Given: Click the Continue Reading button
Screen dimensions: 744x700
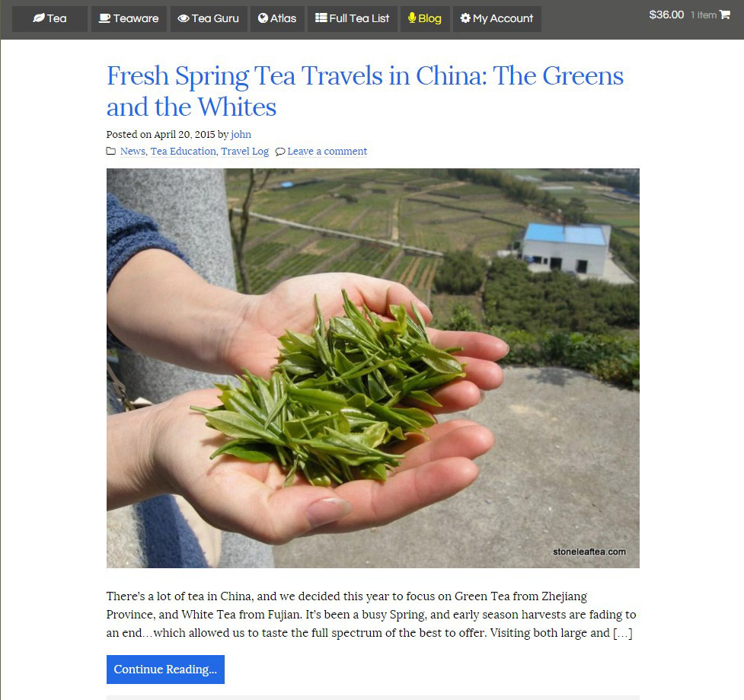Looking at the screenshot, I should [x=165, y=670].
